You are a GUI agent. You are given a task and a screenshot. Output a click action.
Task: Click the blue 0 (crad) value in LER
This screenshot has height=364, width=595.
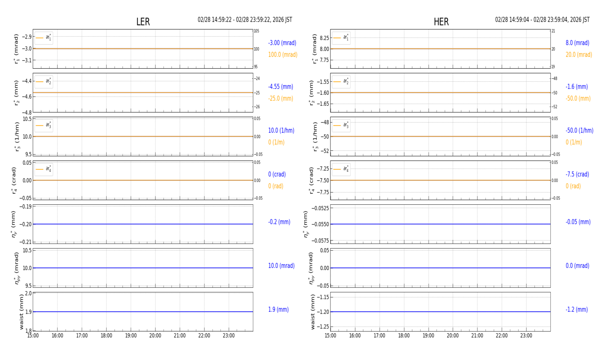coord(277,174)
